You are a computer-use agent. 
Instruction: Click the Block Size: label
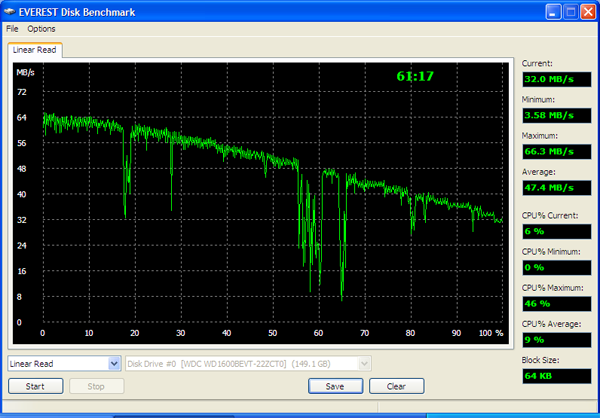pyautogui.click(x=541, y=360)
